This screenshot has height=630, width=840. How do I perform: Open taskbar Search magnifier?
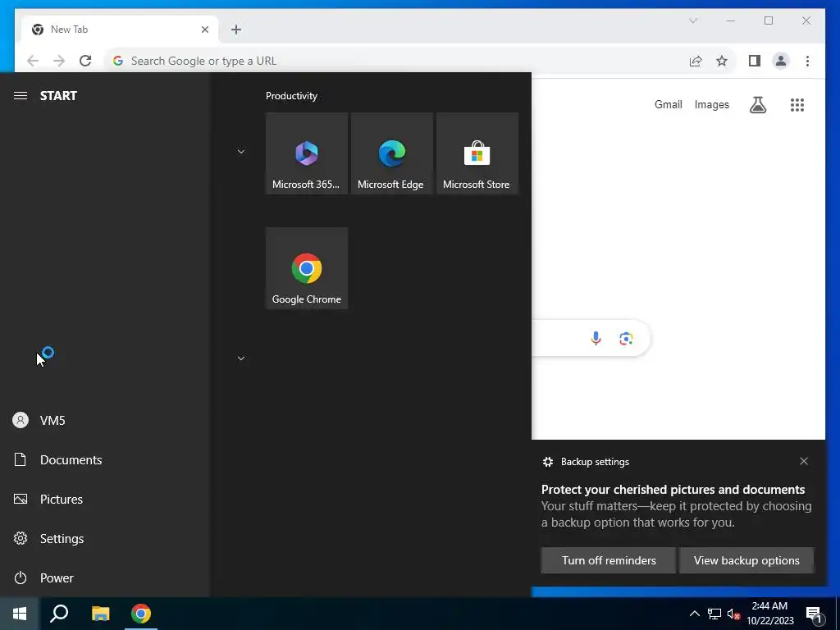59,614
